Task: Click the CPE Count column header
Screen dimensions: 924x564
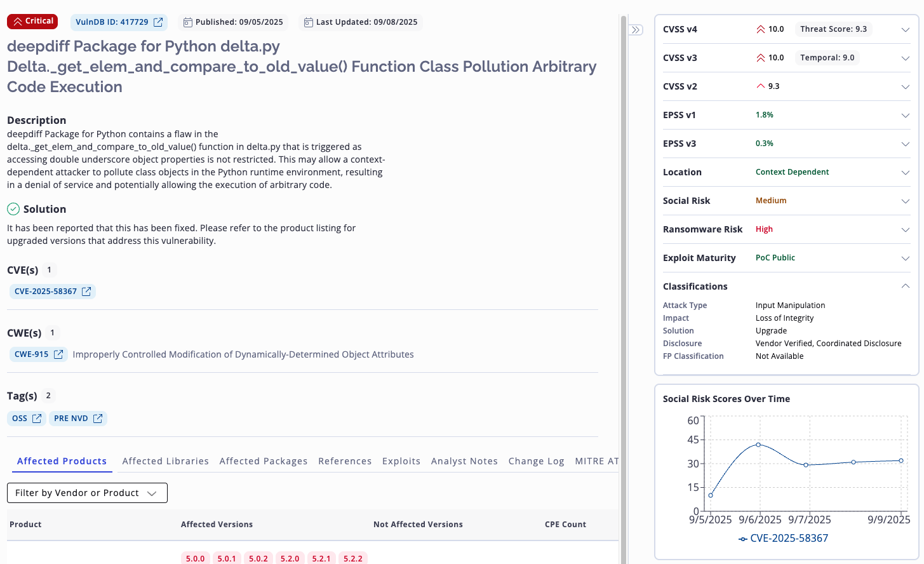Action: 565,525
